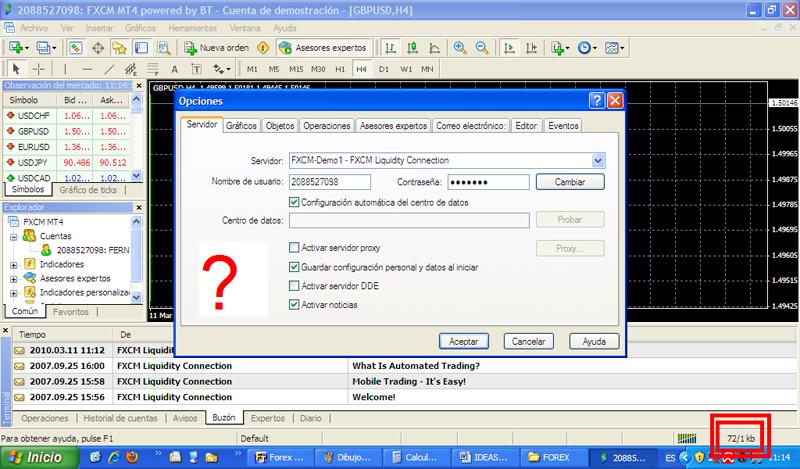800x469 pixels.
Task: Open the Herramientas menu
Action: pos(193,28)
